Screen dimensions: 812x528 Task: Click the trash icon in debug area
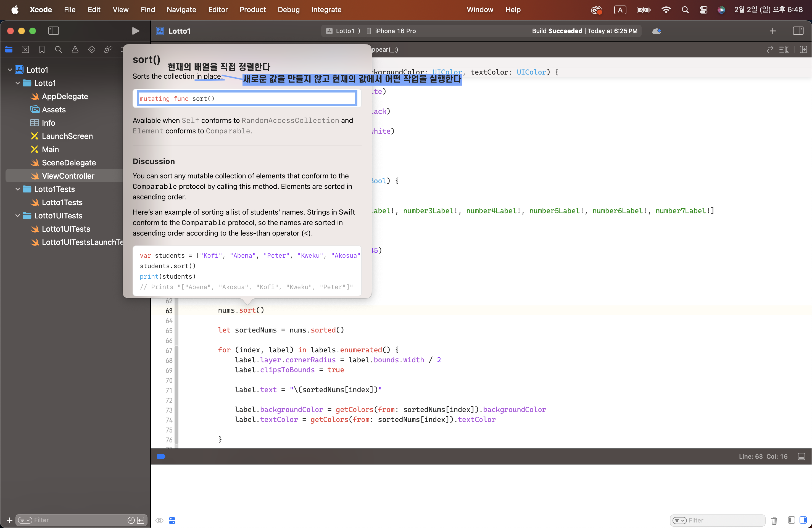tap(774, 520)
